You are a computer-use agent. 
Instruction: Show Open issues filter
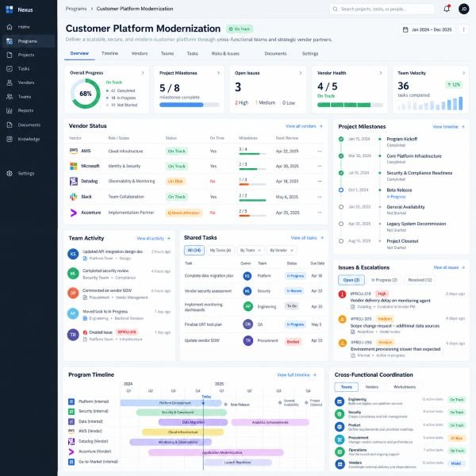351,280
